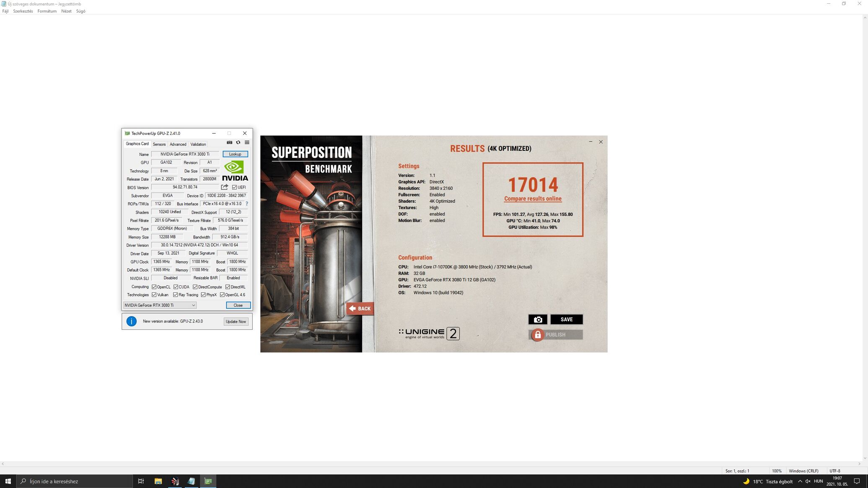
Task: Open the GPU-Z hamburger menu
Action: click(x=247, y=142)
